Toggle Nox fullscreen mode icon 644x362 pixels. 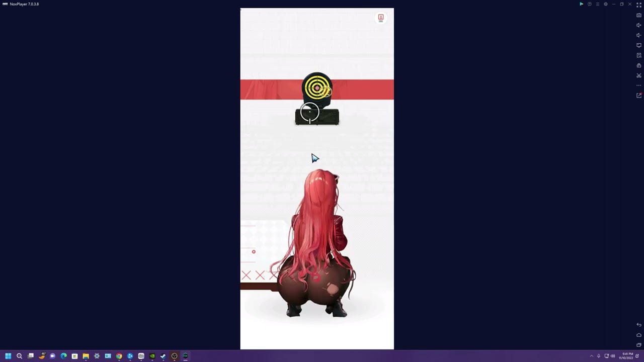point(639,4)
